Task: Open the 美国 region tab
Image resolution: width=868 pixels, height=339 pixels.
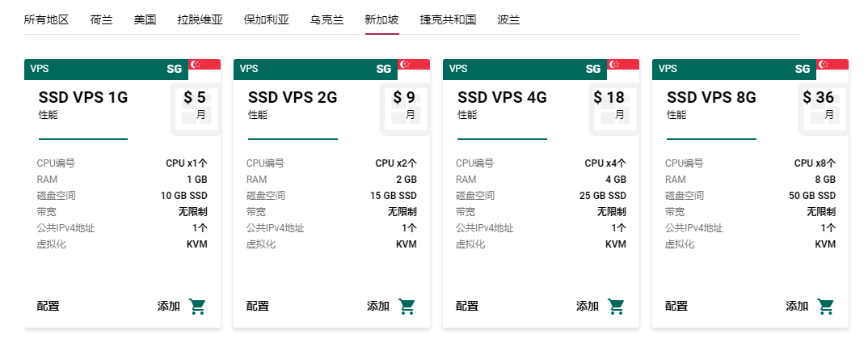Action: [145, 19]
